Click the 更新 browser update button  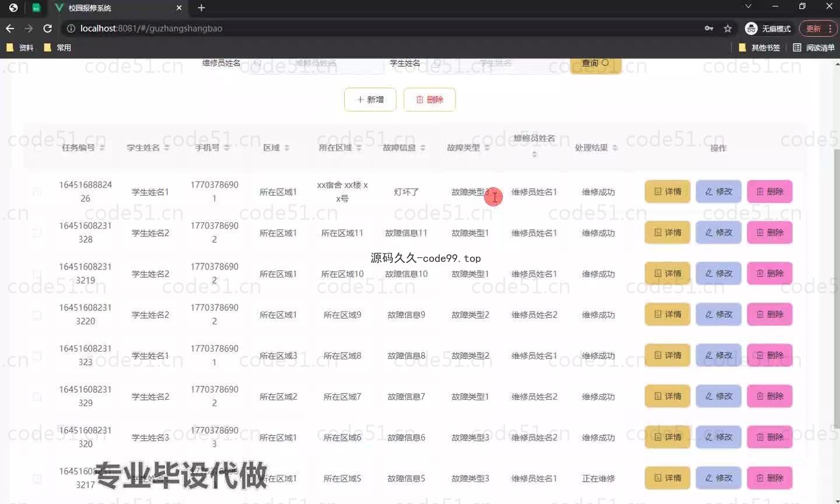[818, 29]
